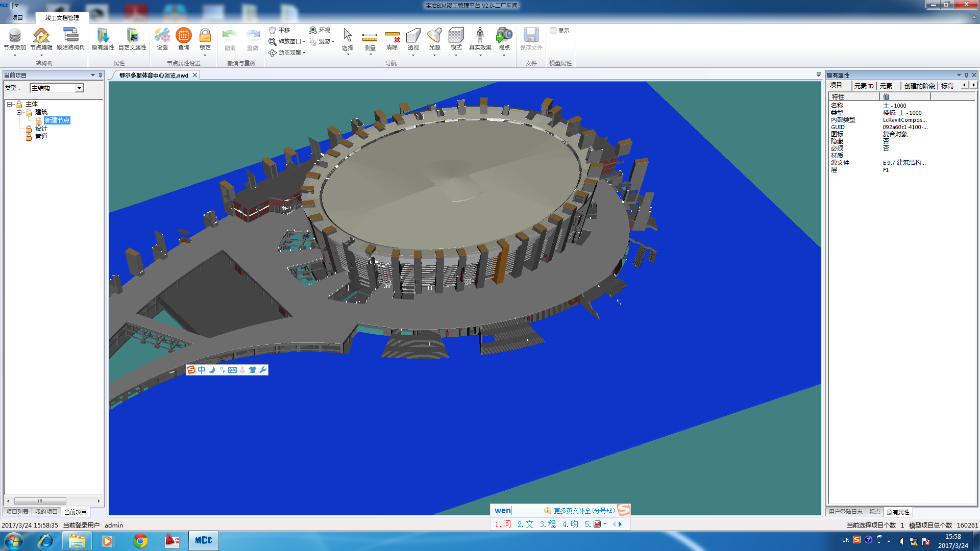This screenshot has width=980, height=551.
Task: Collapse the 主体 tree node
Action: click(10, 104)
